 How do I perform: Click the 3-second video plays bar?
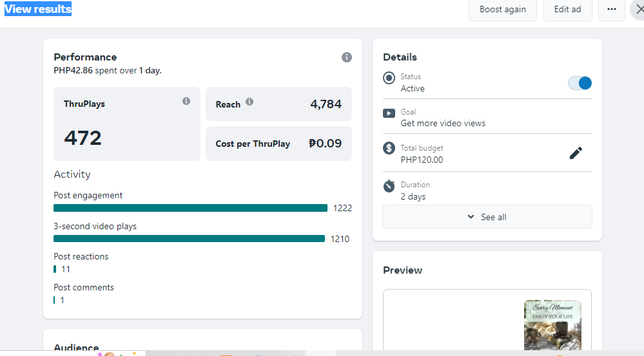pos(189,239)
